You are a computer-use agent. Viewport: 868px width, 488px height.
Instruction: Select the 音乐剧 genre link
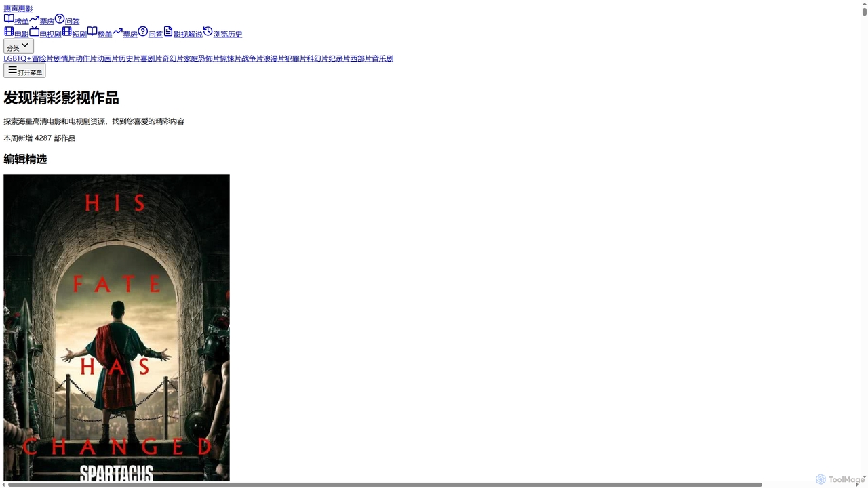point(382,58)
